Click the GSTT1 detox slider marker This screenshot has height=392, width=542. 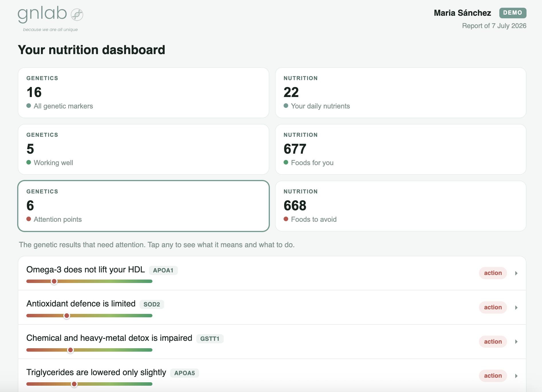tap(70, 350)
